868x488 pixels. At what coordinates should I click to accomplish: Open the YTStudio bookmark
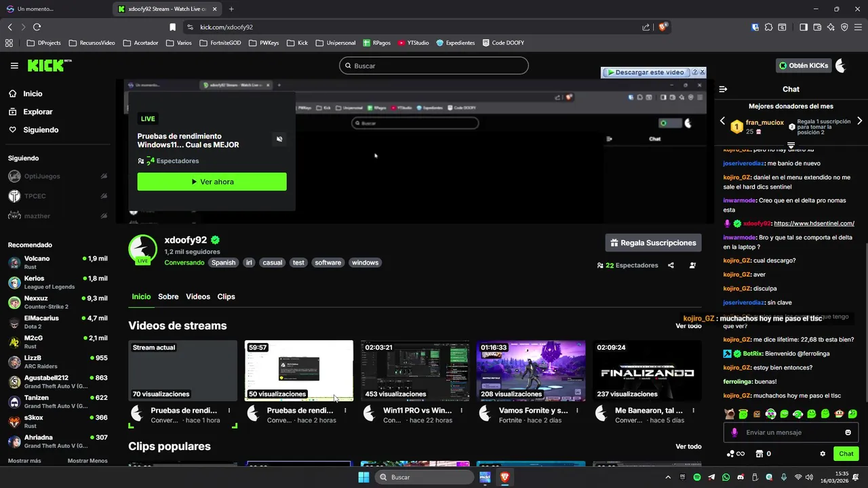414,43
